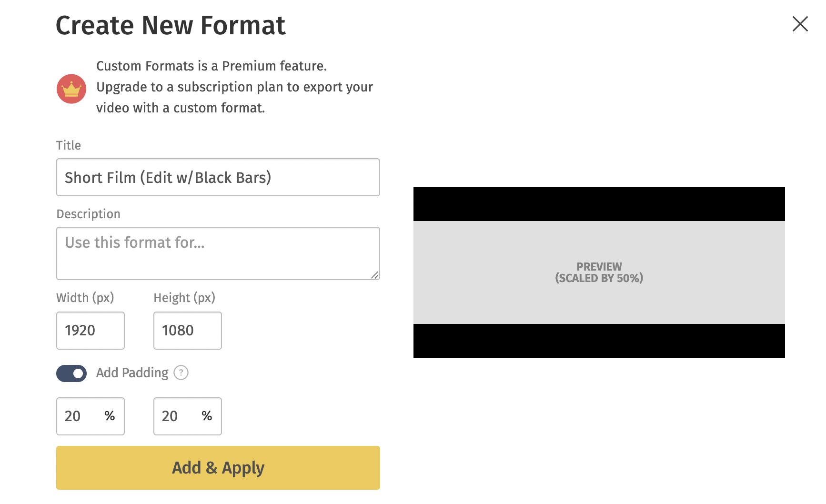826x504 pixels.
Task: Click the Title field label
Action: tap(69, 145)
